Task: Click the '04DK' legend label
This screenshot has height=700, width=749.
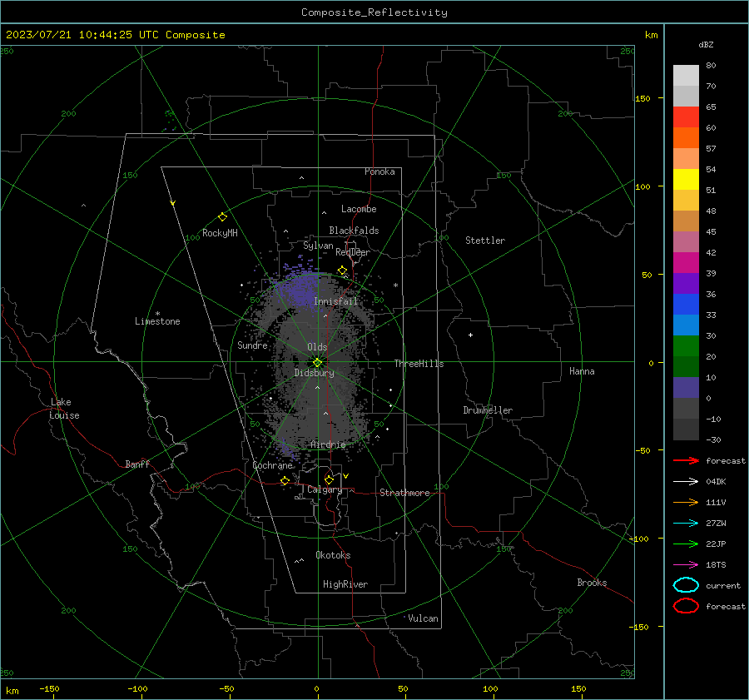Action: point(716,482)
